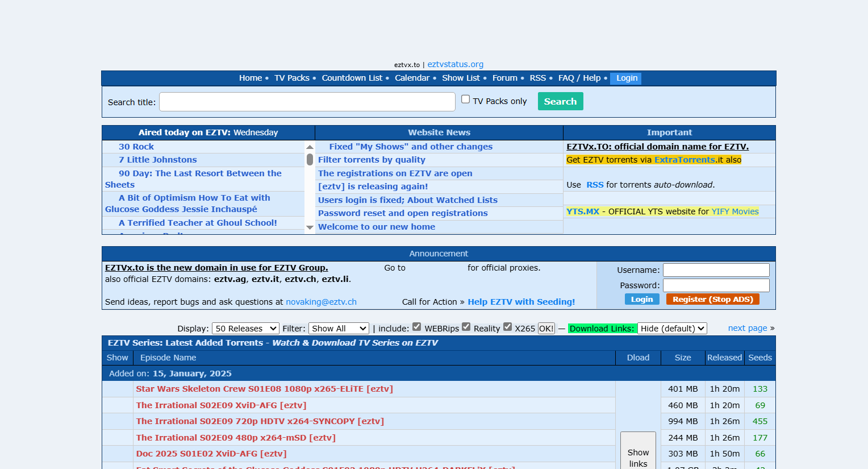868x469 pixels.
Task: Open the Home menu item
Action: coord(251,78)
